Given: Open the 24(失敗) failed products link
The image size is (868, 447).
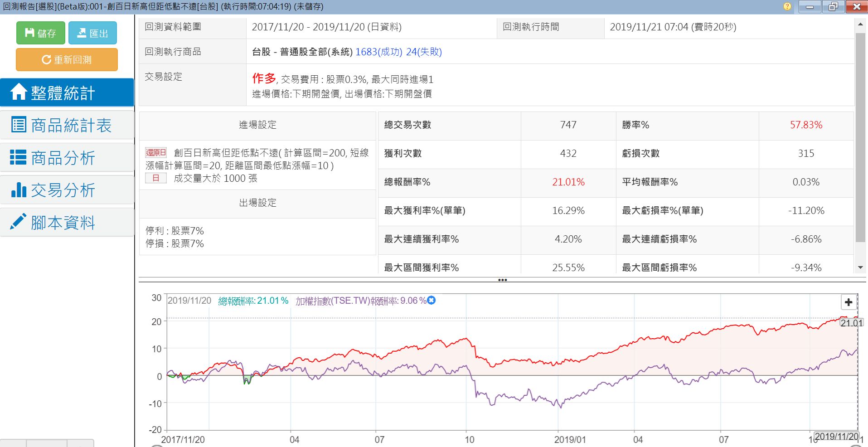Looking at the screenshot, I should (x=424, y=52).
